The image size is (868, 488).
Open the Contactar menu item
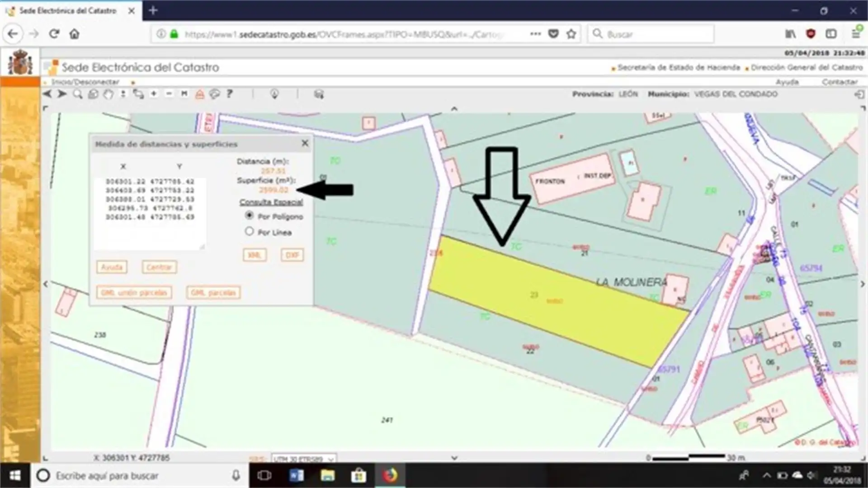840,82
